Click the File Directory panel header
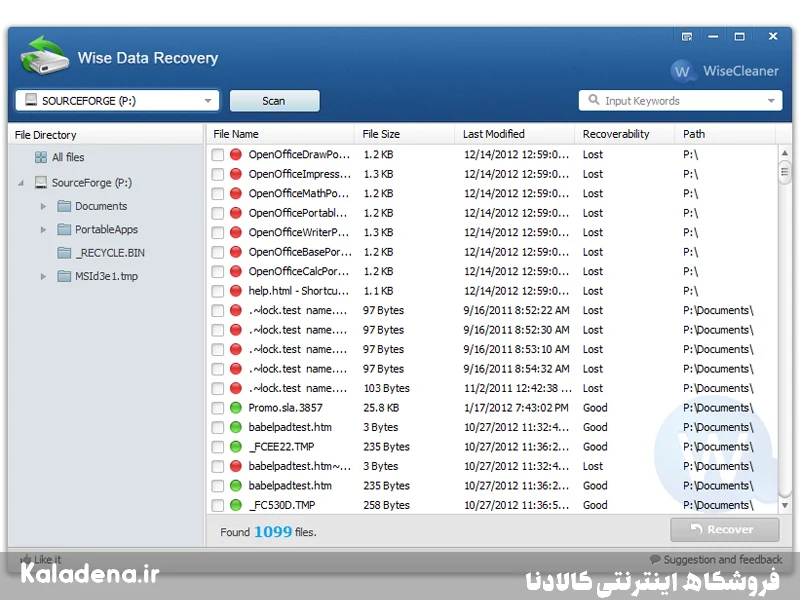This screenshot has width=800, height=600. 106,135
